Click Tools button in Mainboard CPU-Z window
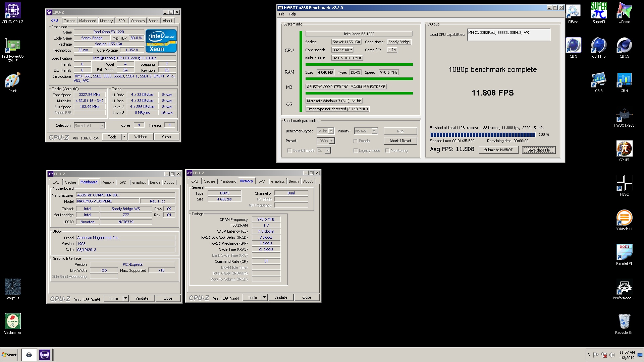 pyautogui.click(x=113, y=298)
